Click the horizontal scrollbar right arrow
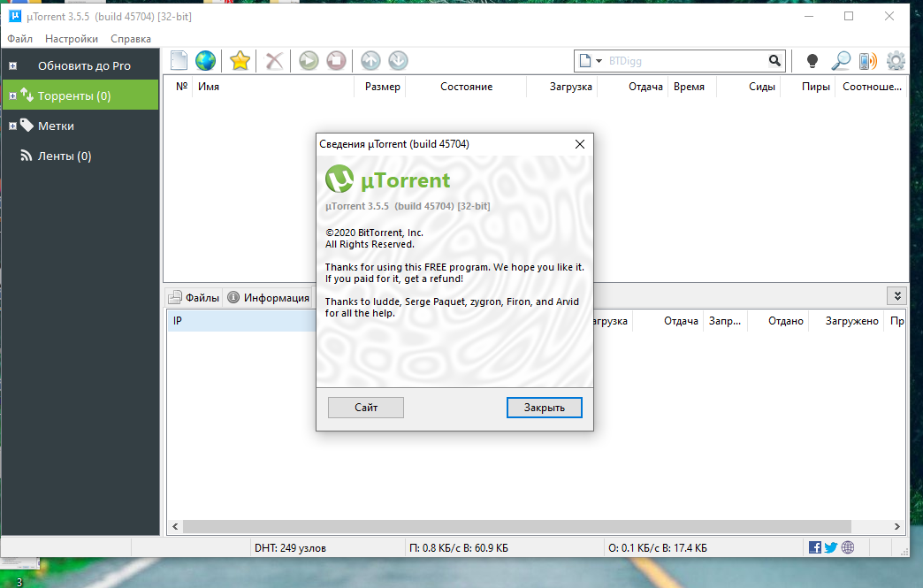Viewport: 923px width, 588px height. tap(897, 526)
